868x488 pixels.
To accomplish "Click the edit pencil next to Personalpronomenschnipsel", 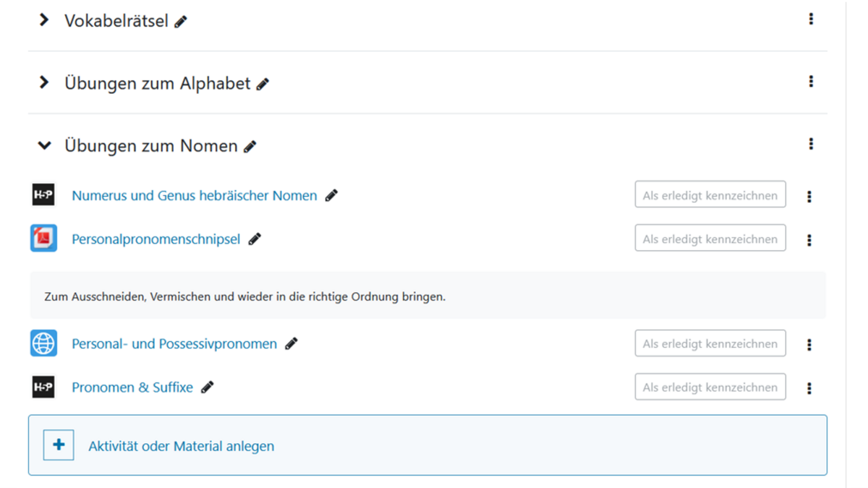I will [x=255, y=239].
